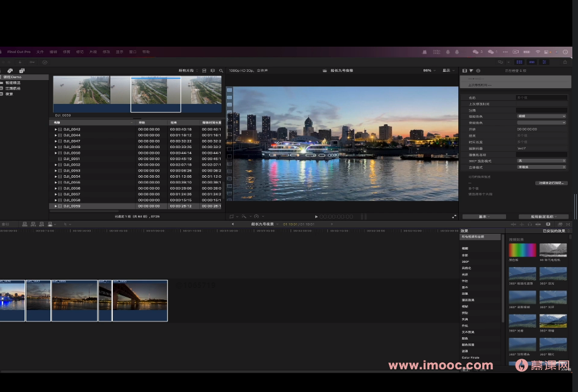Open the 所有片段 clip filter dropdown
Image resolution: width=578 pixels, height=392 pixels.
click(x=188, y=71)
